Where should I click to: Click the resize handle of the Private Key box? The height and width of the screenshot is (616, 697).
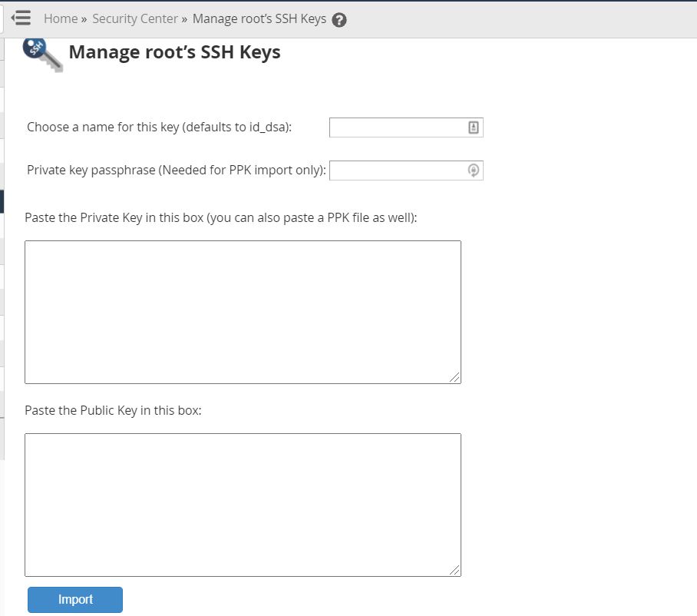pyautogui.click(x=454, y=377)
